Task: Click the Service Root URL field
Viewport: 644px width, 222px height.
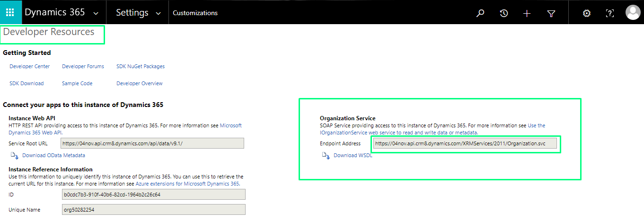Action: 152,143
